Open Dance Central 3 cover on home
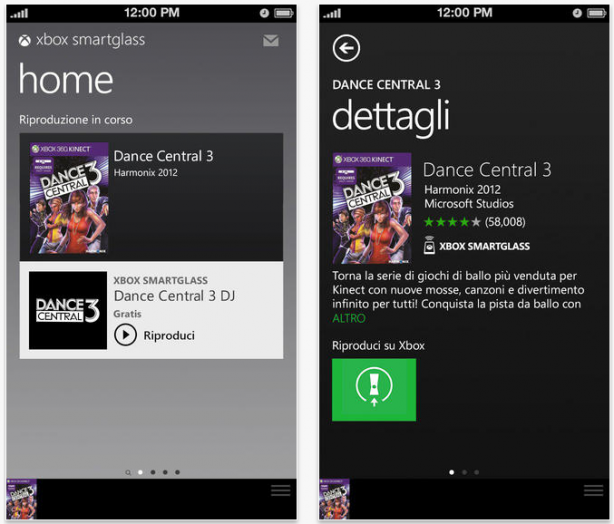 (69, 198)
